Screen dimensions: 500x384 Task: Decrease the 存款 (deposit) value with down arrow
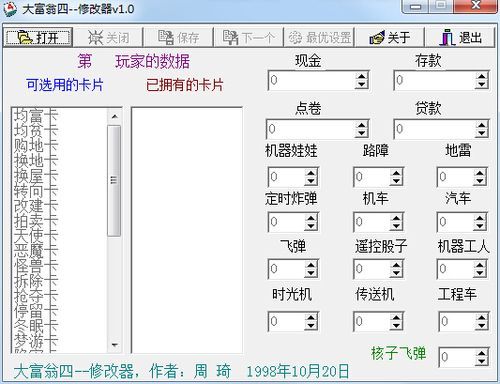(482, 84)
